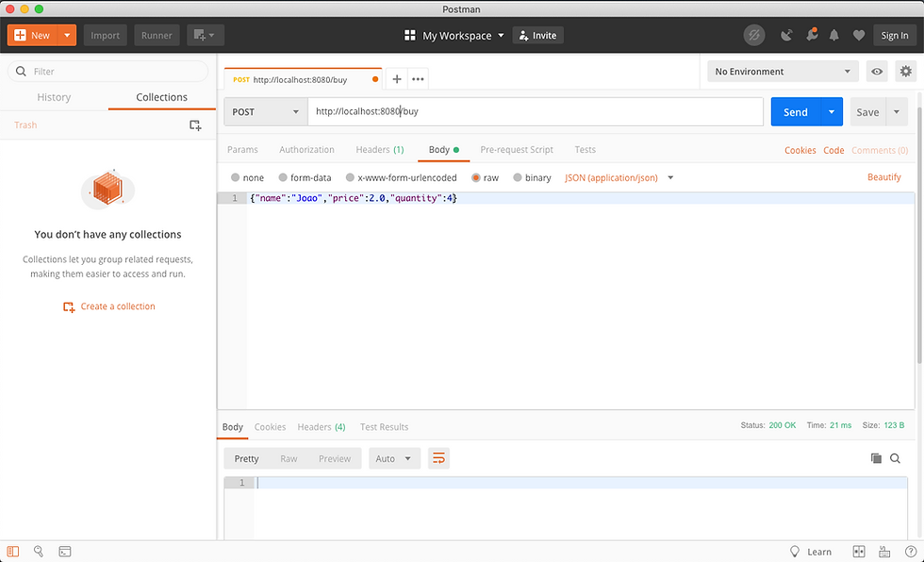Screen dimensions: 924x562
Task: Open the tab options ellipsis menu
Action: click(418, 79)
